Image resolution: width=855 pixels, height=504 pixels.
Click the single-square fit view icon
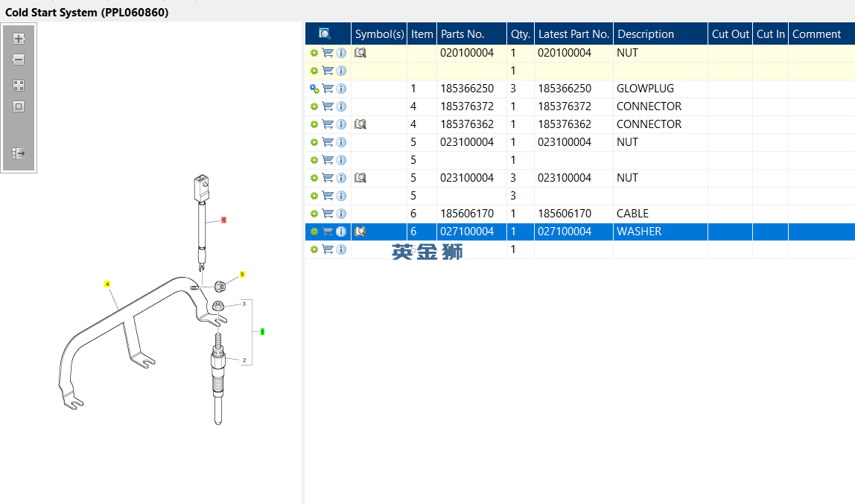click(19, 106)
